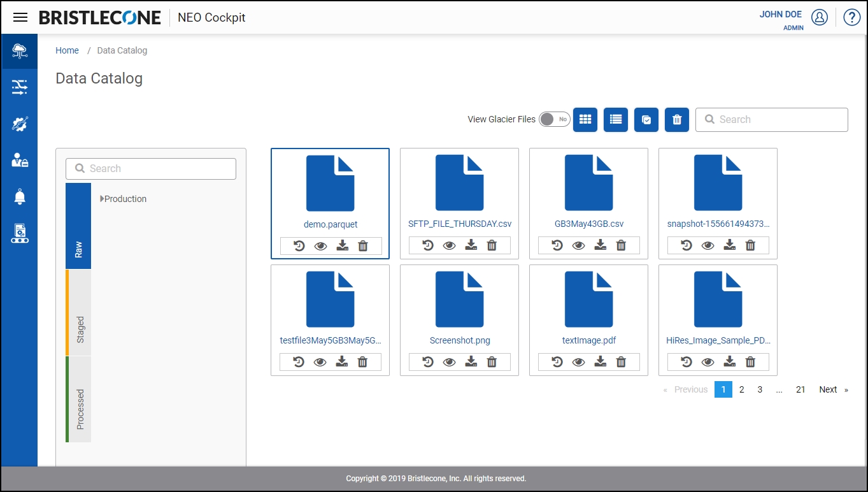Preview textImage.pdf with eye icon

coord(579,362)
